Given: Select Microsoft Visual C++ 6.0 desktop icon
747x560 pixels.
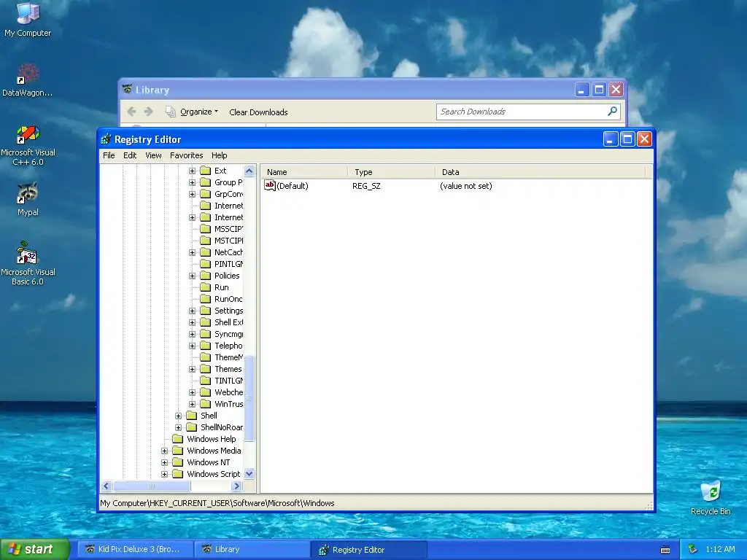Looking at the screenshot, I should coord(28,134).
